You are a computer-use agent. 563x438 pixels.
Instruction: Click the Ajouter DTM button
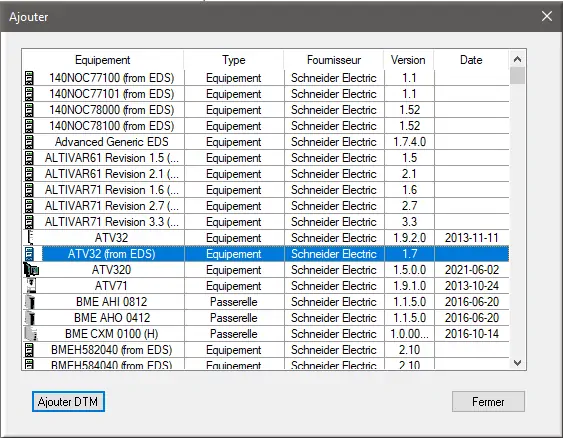(x=68, y=402)
